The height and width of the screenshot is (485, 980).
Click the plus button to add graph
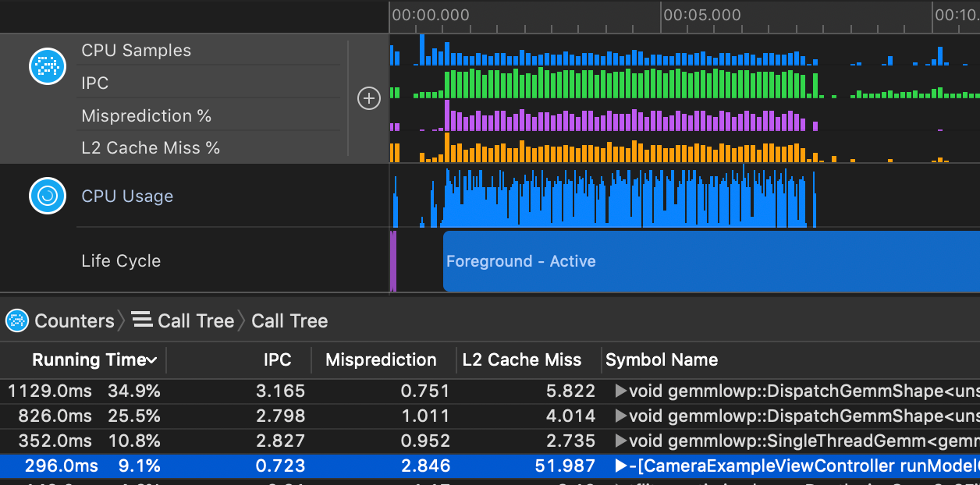(x=368, y=98)
